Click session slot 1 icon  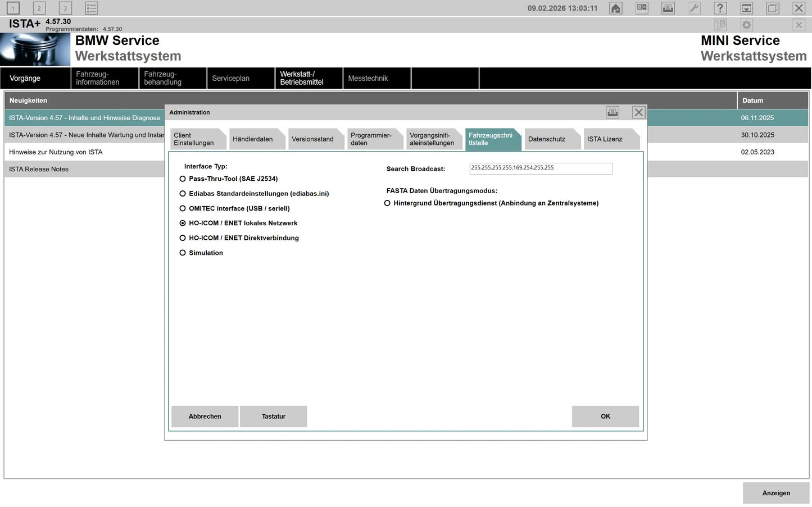13,8
